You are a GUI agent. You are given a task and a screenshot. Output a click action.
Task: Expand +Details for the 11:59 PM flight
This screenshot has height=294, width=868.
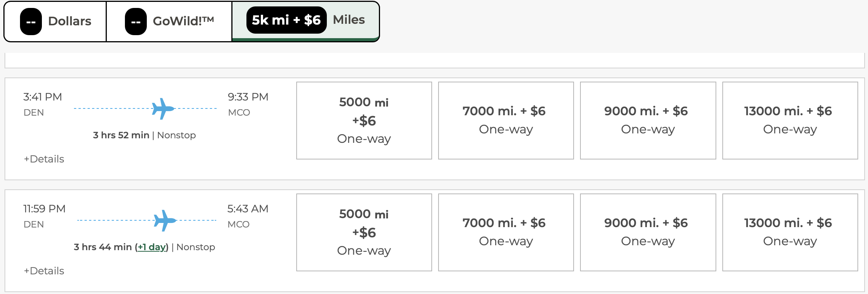[44, 271]
